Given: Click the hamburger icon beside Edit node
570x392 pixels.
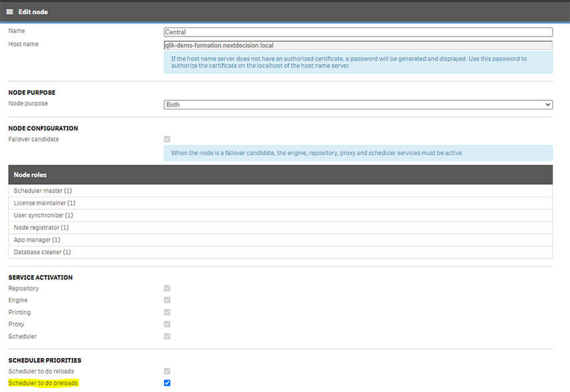Looking at the screenshot, I should click(10, 12).
